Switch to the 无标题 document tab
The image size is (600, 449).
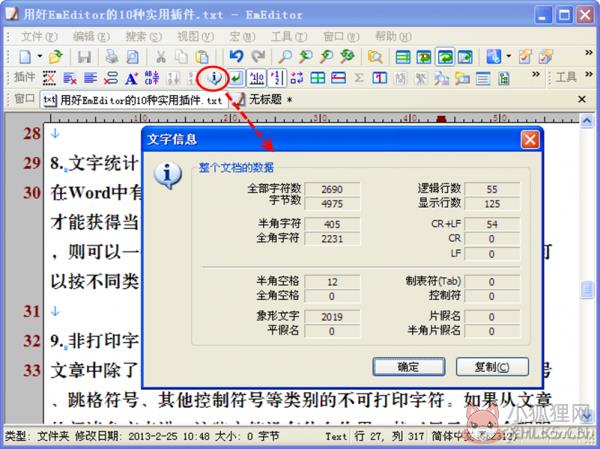click(x=262, y=100)
